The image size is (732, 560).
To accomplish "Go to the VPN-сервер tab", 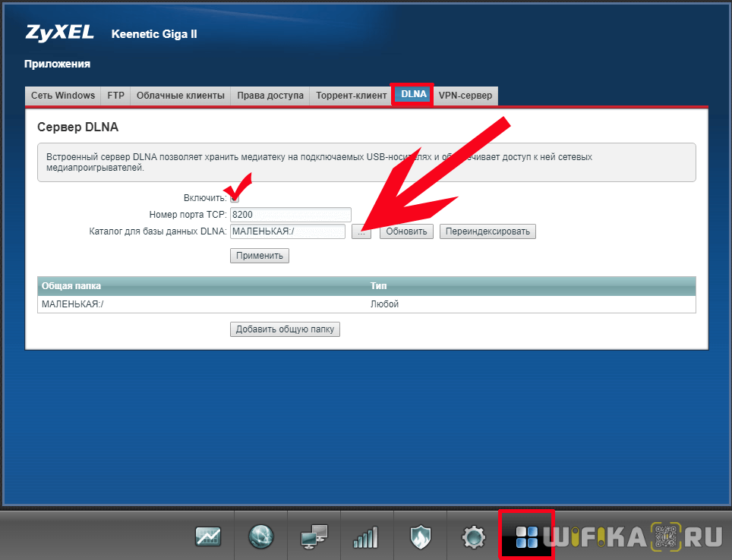I will coord(465,96).
